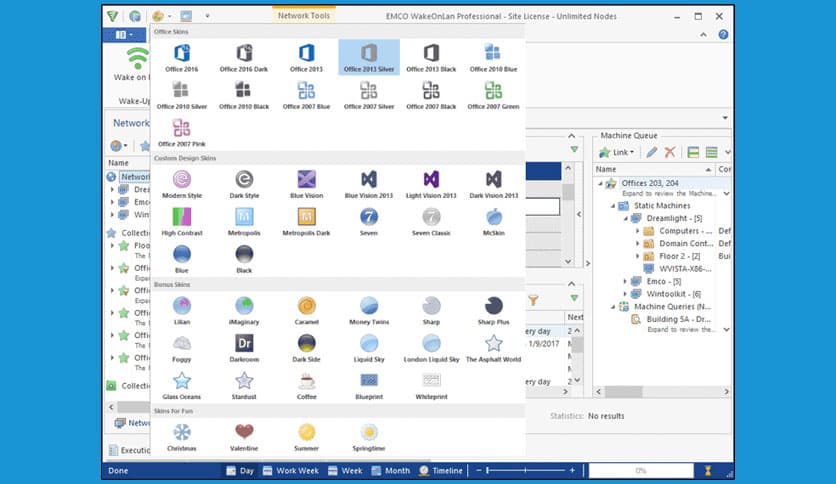The width and height of the screenshot is (836, 484).
Task: Collapse the Dreamlight - [5] group
Action: [x=625, y=219]
